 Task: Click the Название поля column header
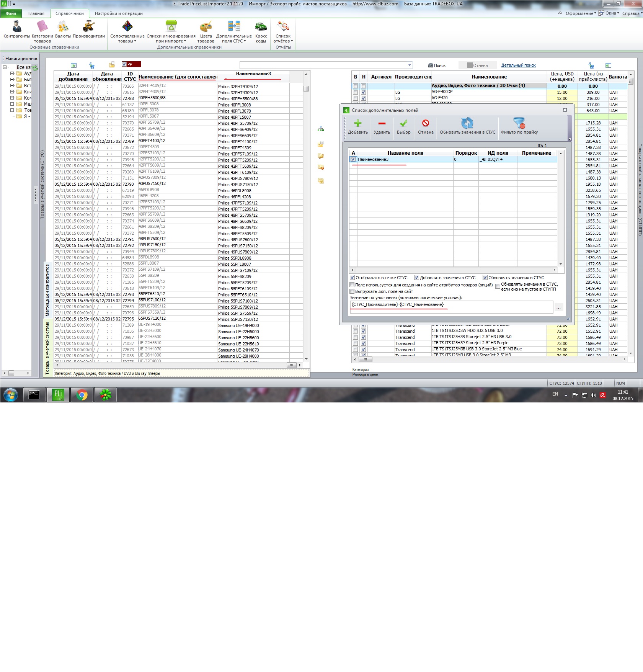click(405, 153)
